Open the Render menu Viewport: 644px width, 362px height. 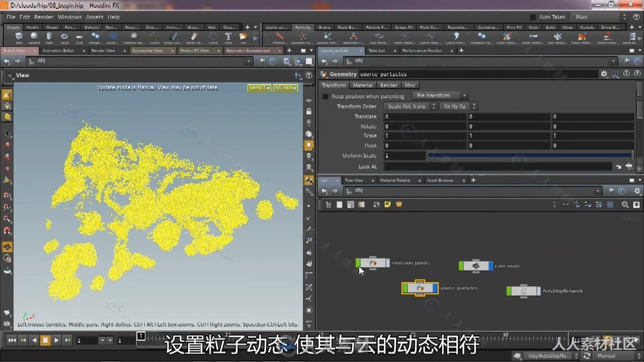[44, 17]
